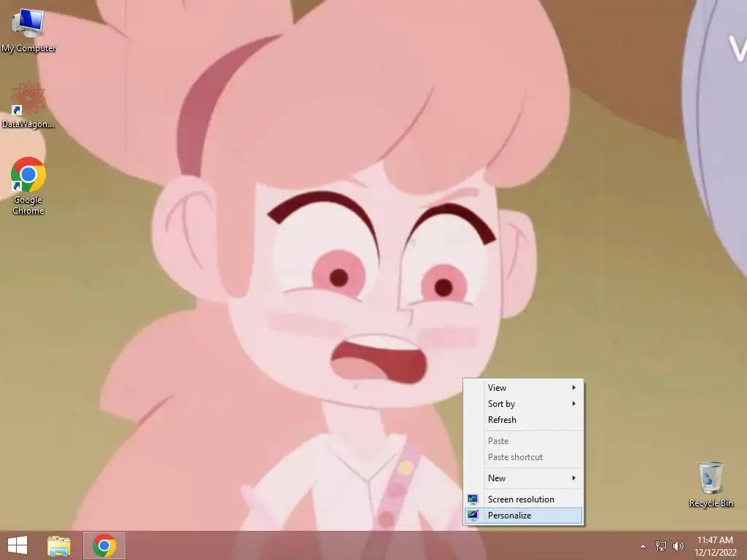Select the Recycle Bin icon
This screenshot has height=560, width=747.
[711, 484]
